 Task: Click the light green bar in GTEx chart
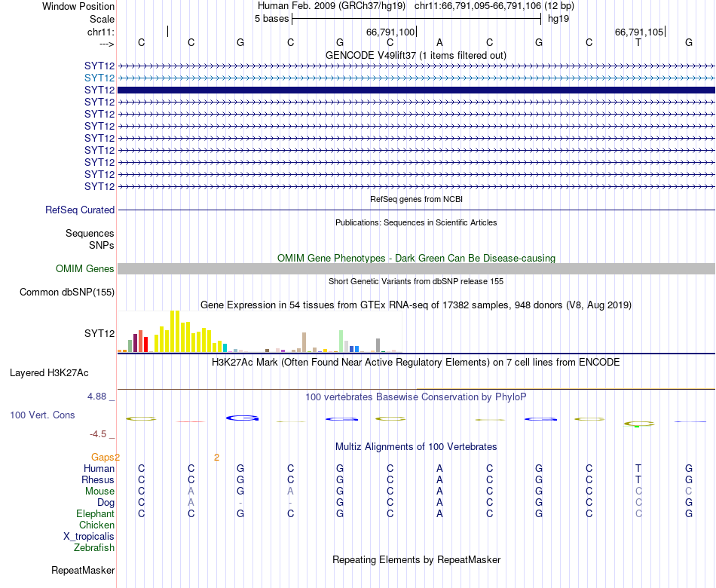tap(341, 341)
